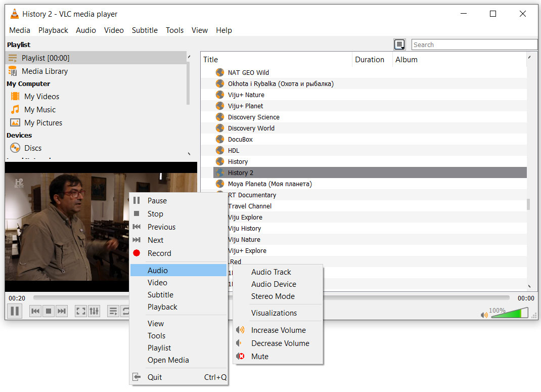This screenshot has width=541, height=392.
Task: Select Playlist [00:00] in sidebar
Action: point(96,58)
